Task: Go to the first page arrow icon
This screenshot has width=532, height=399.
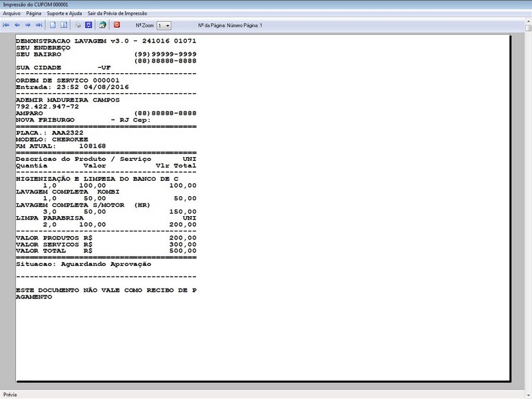Action: (x=6, y=25)
